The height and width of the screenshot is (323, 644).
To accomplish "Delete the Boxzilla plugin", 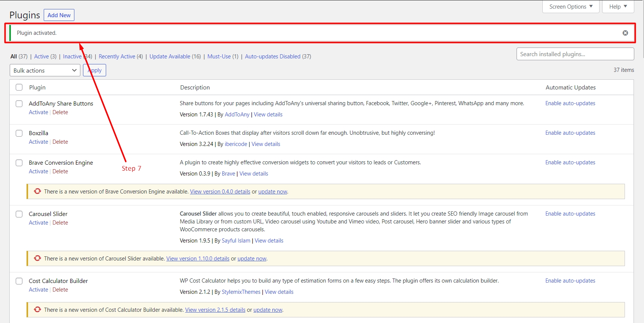I will (x=60, y=142).
